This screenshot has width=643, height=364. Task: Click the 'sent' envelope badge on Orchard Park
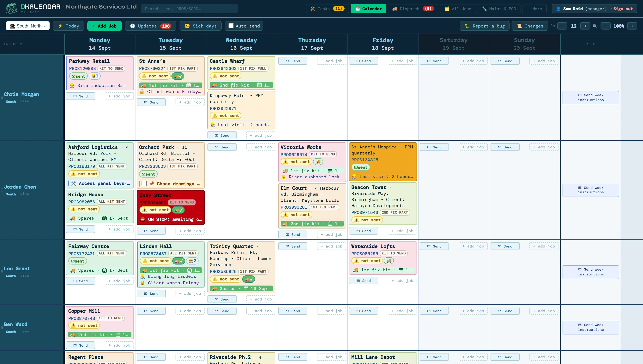tap(148, 174)
